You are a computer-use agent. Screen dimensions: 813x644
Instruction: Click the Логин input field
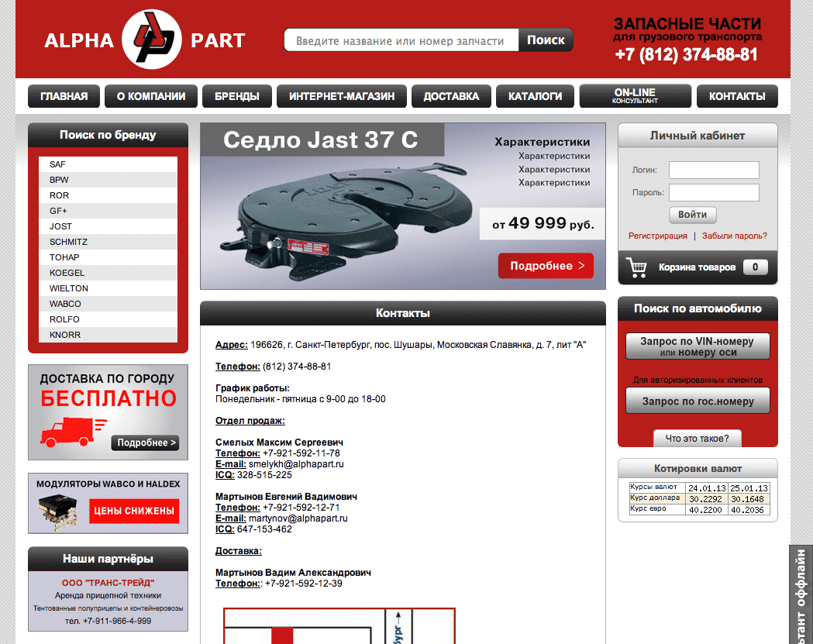pos(714,170)
